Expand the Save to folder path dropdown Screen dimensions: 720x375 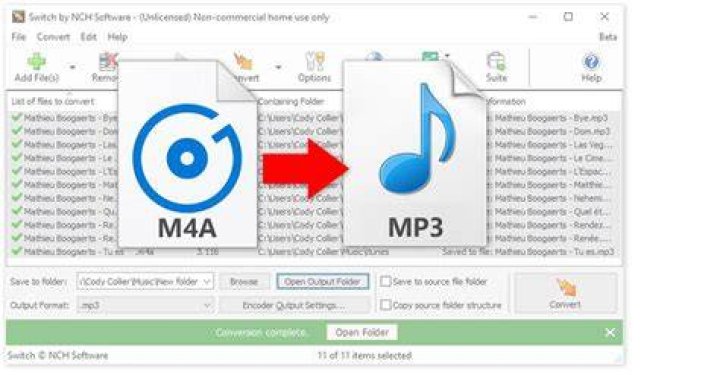click(207, 281)
